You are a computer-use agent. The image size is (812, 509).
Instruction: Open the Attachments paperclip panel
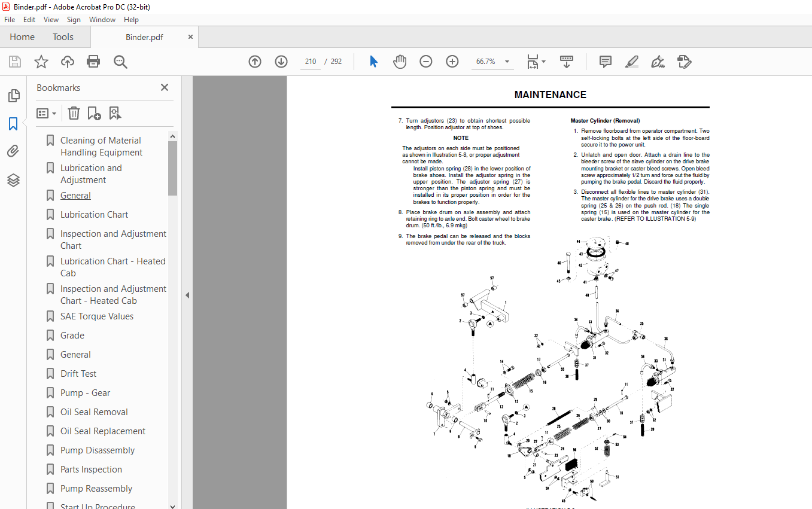13,151
